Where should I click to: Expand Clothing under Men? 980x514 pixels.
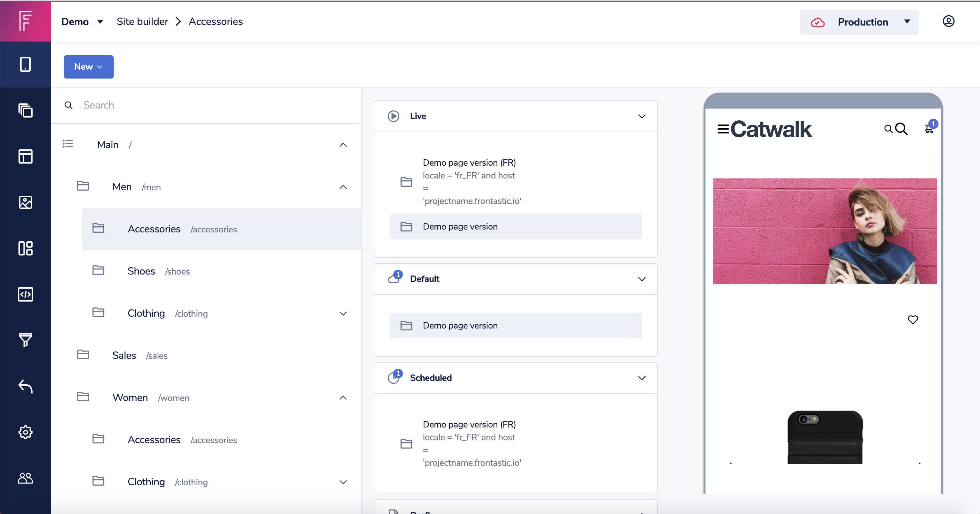coord(343,314)
